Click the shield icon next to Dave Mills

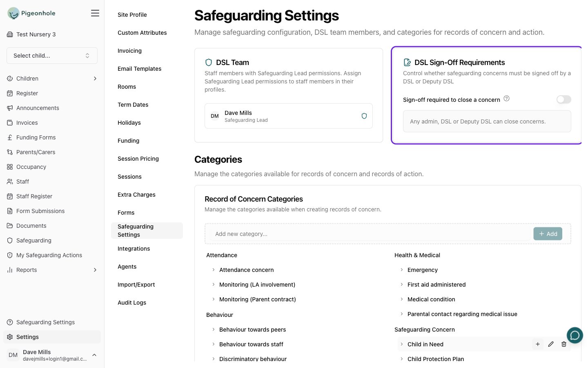click(364, 116)
